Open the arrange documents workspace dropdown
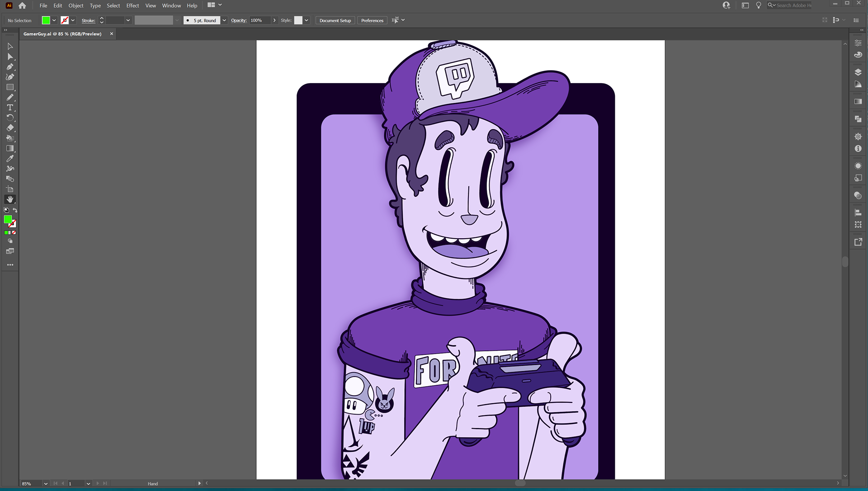 click(x=214, y=5)
